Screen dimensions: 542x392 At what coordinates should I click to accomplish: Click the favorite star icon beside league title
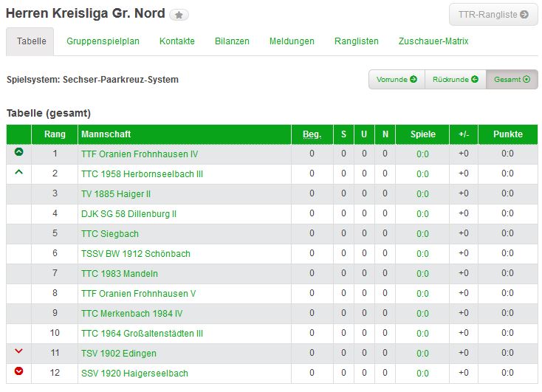pos(179,15)
